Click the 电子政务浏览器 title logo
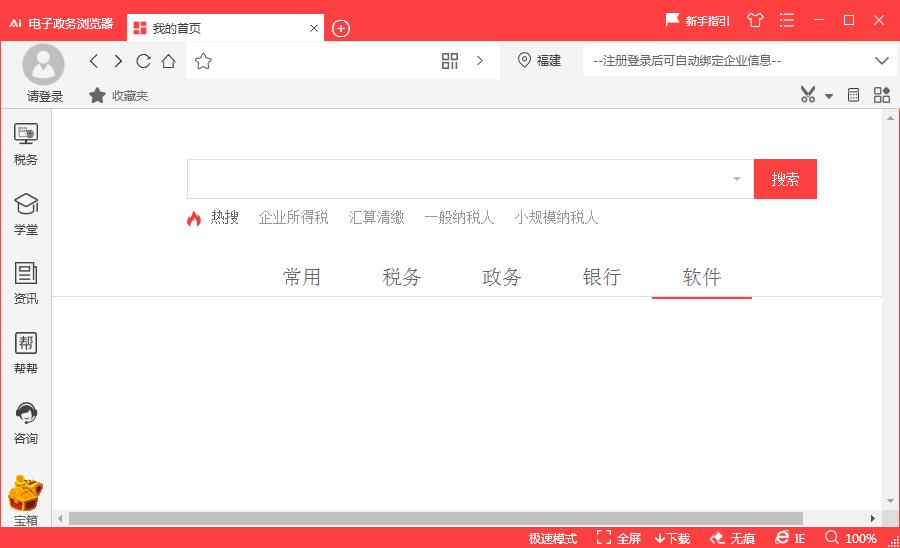 point(61,24)
